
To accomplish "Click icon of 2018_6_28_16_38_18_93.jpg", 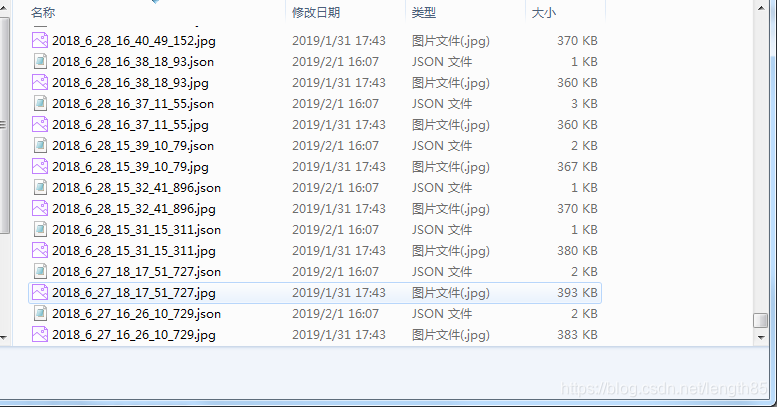I will 40,83.
